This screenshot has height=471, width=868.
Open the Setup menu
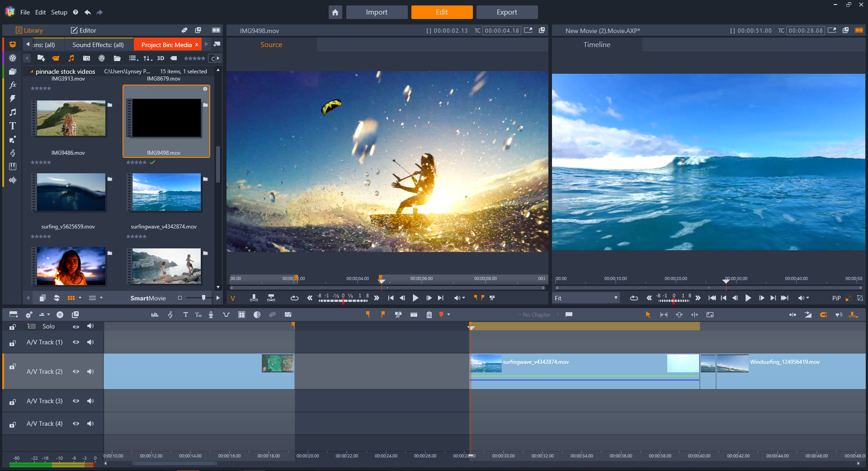click(x=59, y=12)
